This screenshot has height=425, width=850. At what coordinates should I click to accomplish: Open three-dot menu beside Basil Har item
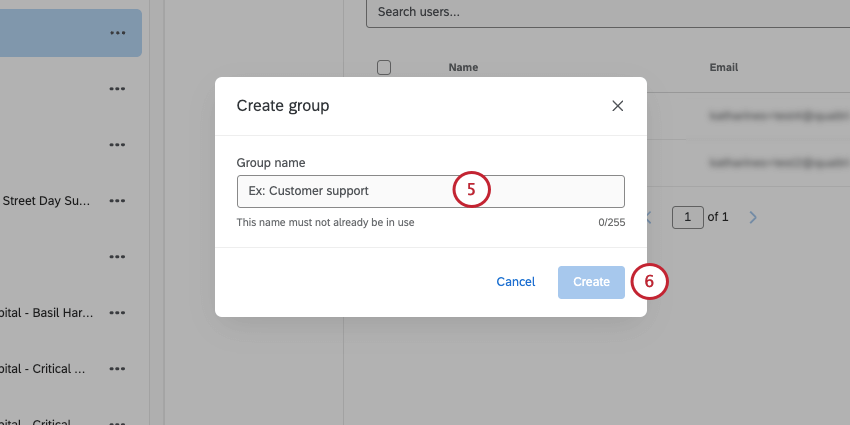coord(118,313)
